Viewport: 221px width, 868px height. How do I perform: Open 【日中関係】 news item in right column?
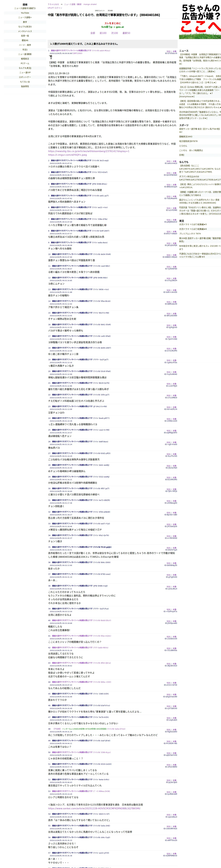[x=200, y=59]
